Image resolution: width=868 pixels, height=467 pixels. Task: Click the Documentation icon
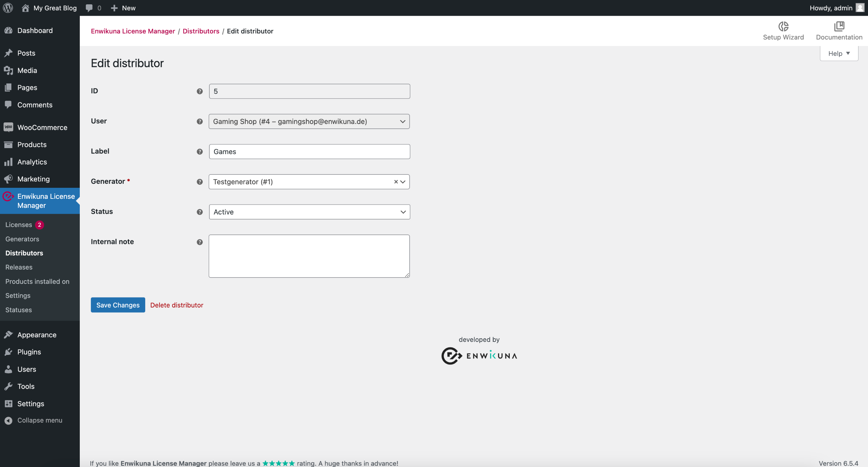(839, 26)
